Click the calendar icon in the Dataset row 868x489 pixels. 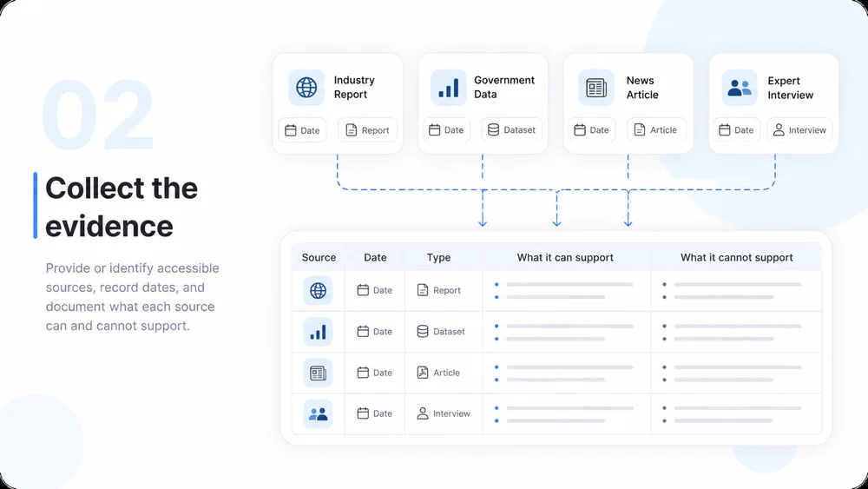363,332
